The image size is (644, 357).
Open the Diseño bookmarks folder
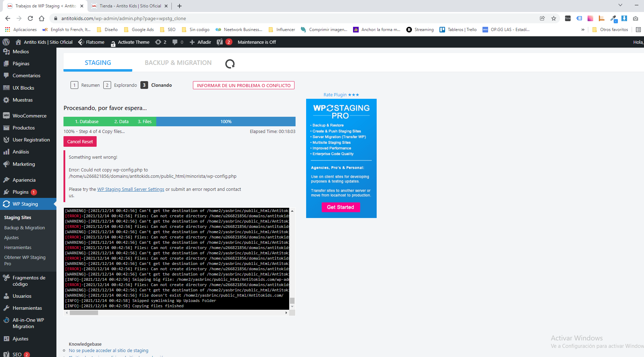[107, 30]
